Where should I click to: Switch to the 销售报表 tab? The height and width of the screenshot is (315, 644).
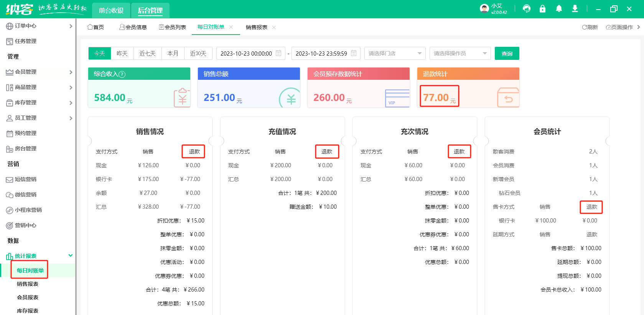256,27
